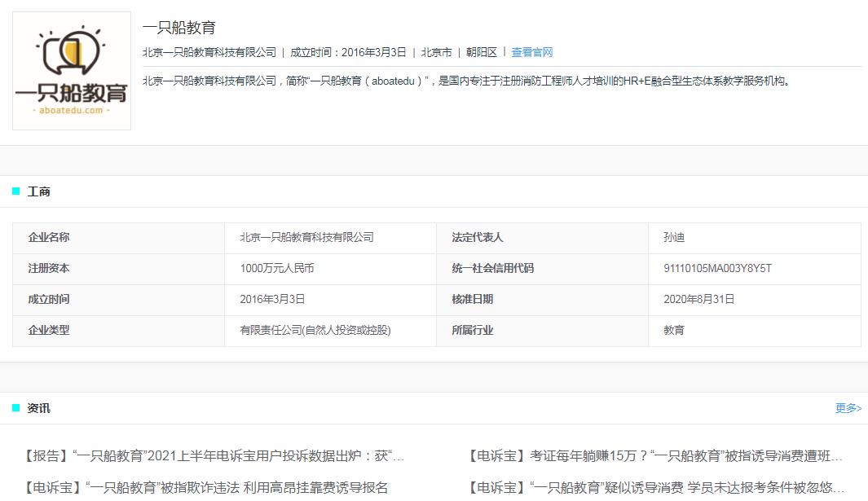Click the 有限责任公司 enterprise type cell
This screenshot has height=501, width=868.
pyautogui.click(x=316, y=331)
